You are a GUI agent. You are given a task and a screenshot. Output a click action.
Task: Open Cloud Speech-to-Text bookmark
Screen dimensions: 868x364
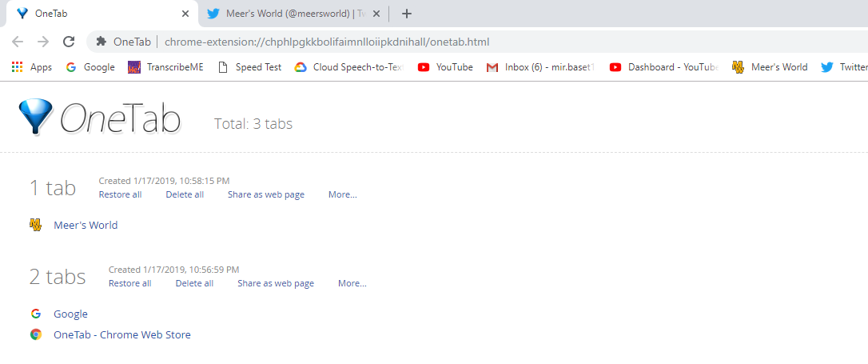click(x=349, y=67)
